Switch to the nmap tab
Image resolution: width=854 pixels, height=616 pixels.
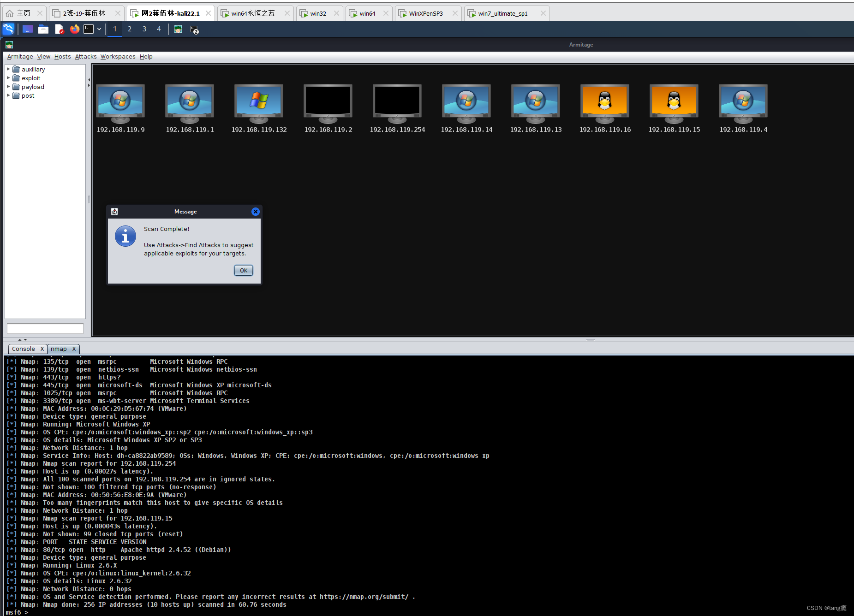click(59, 349)
